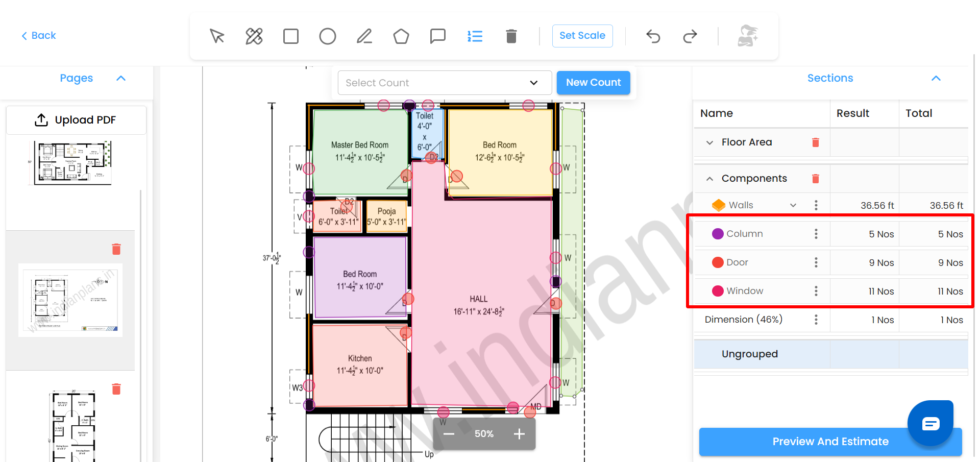Click the Walls orange layer icon
Image resolution: width=980 pixels, height=462 pixels.
[719, 205]
